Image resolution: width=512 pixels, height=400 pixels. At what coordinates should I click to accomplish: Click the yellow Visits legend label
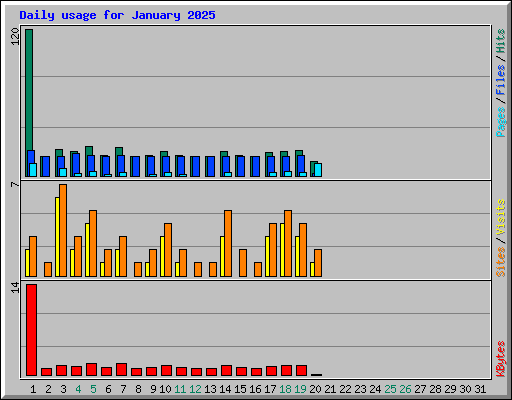[x=501, y=218]
